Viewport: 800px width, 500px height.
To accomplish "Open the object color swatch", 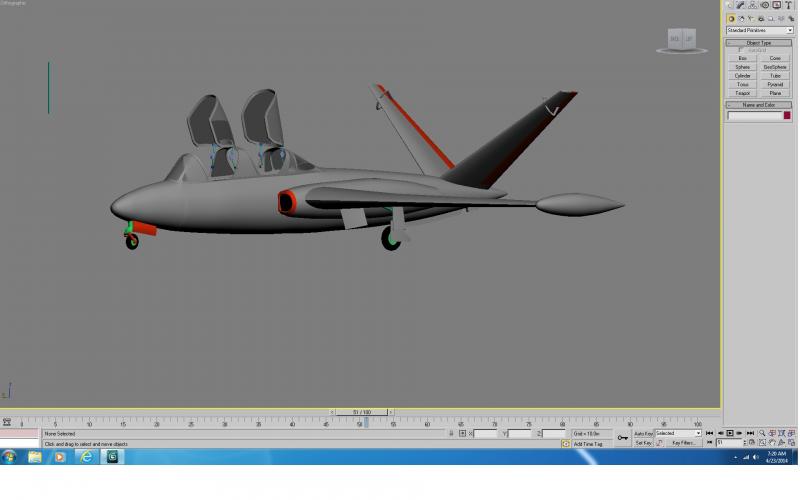I will coord(787,115).
